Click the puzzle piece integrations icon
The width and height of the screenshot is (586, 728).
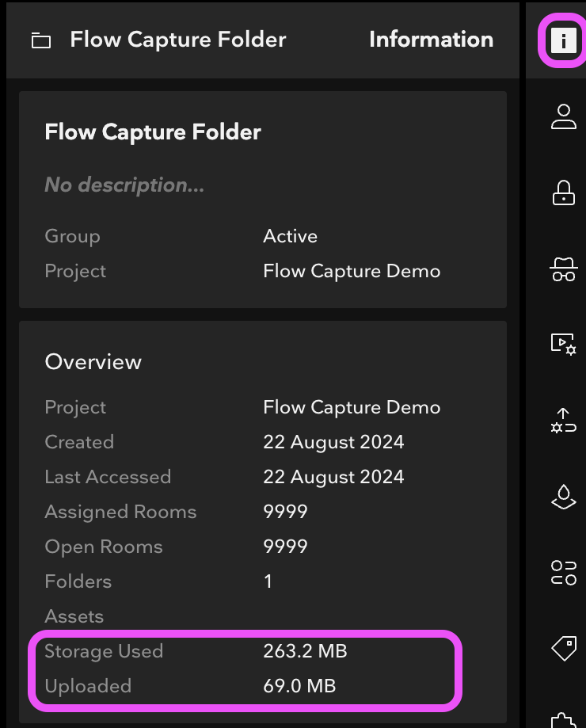(563, 719)
